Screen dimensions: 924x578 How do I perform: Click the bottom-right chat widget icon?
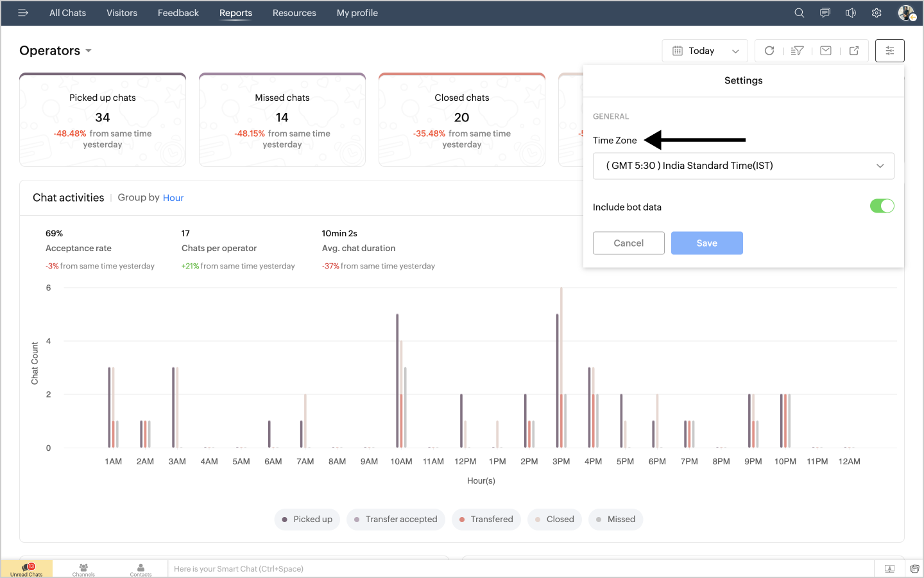point(914,569)
